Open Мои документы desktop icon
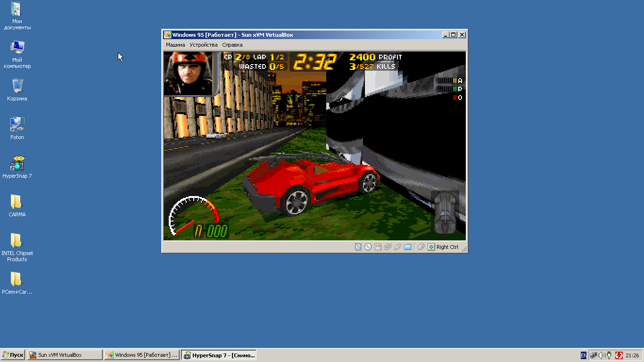This screenshot has width=644, height=362. [17, 16]
